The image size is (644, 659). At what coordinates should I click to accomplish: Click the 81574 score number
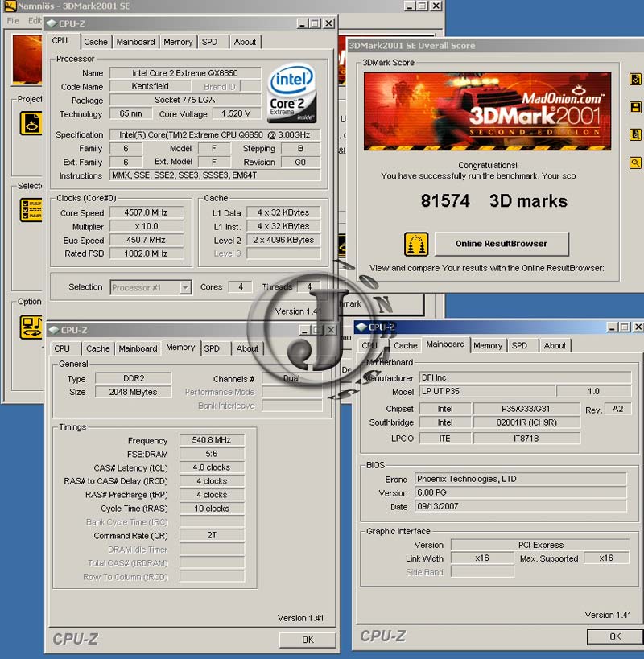click(445, 200)
